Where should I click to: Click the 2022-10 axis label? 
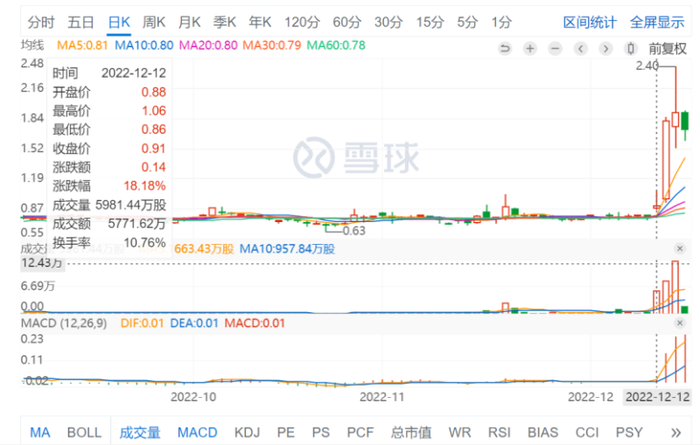(x=193, y=397)
